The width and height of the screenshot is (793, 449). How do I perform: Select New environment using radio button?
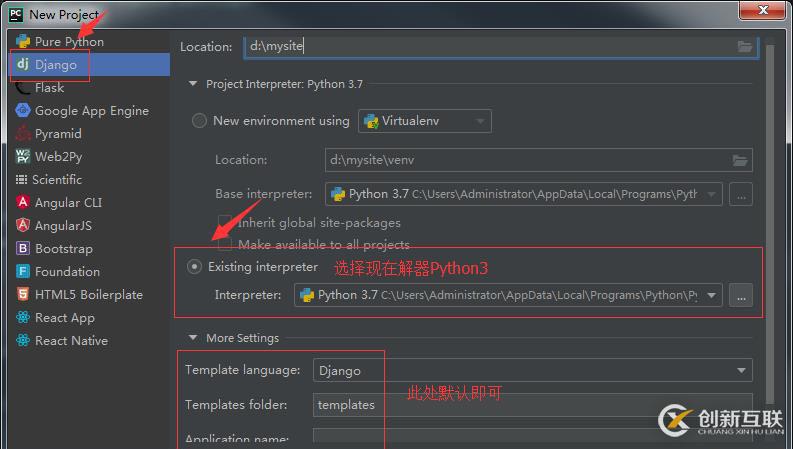pos(199,121)
